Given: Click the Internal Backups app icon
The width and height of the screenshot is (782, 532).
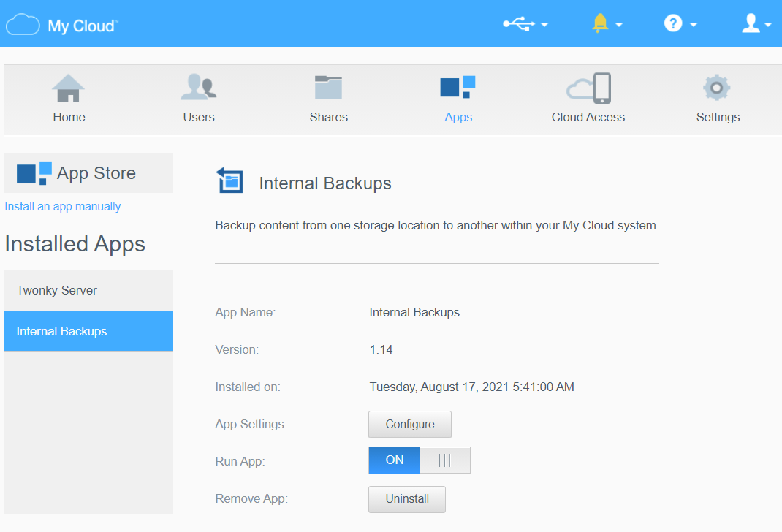Looking at the screenshot, I should (229, 180).
